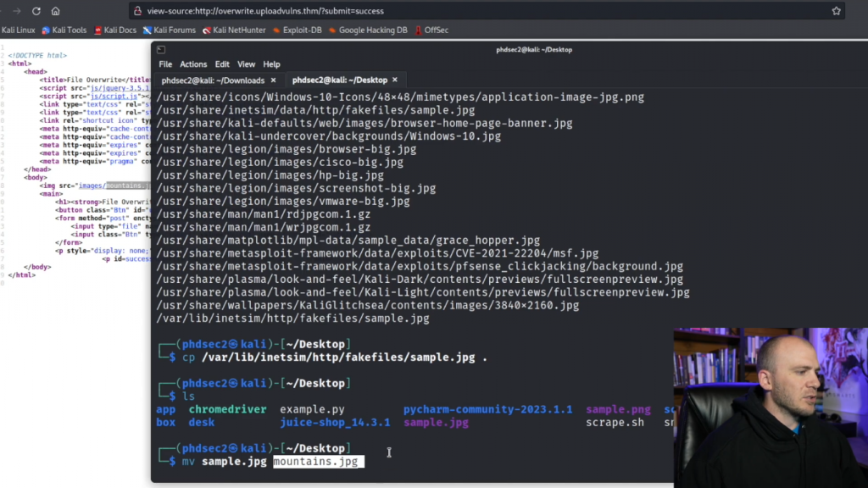Open the terminal Help menu

pos(271,64)
